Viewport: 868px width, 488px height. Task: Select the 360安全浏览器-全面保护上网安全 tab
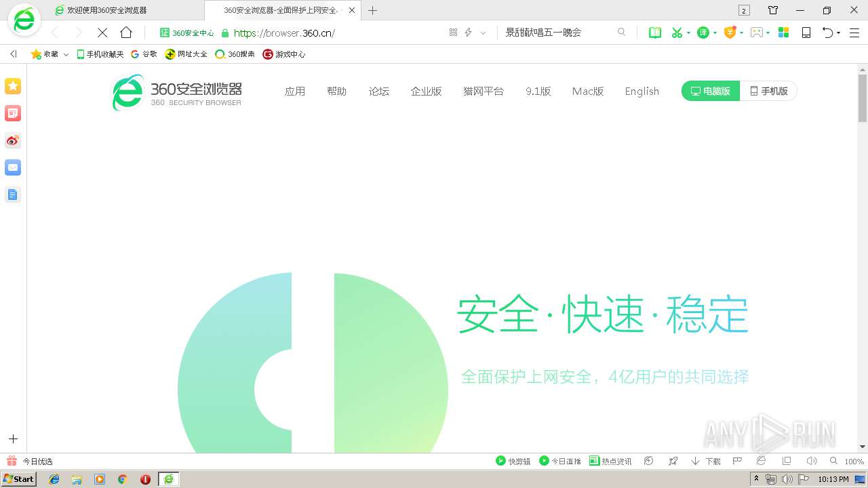pos(282,10)
